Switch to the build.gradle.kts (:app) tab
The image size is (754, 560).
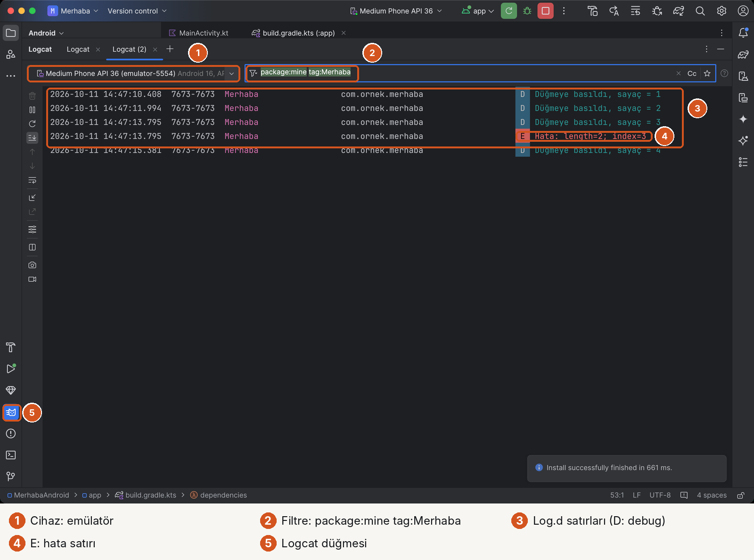point(293,33)
